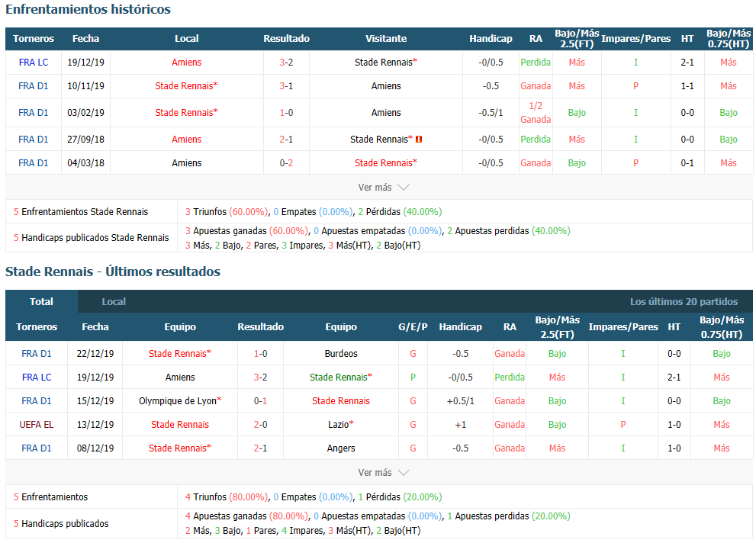
Task: Click the green 'P' G/E/P cell for the 19/12/19 loss
Action: coord(413,378)
